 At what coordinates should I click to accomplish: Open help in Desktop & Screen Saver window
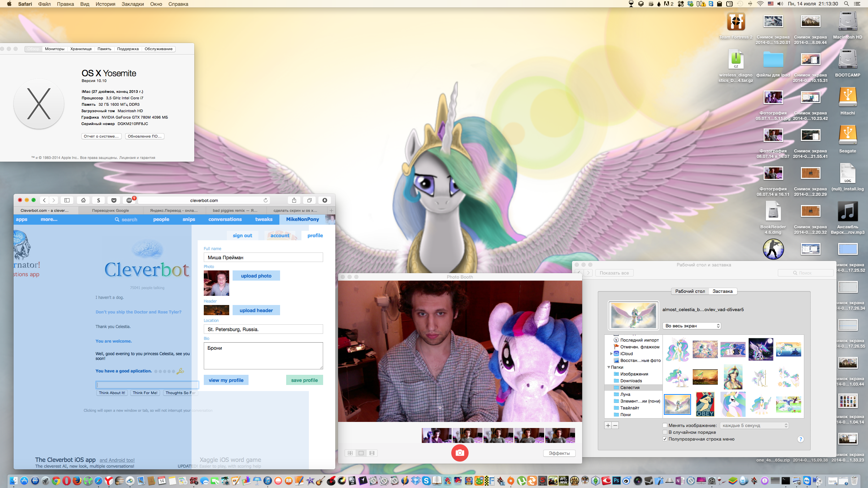click(x=801, y=439)
